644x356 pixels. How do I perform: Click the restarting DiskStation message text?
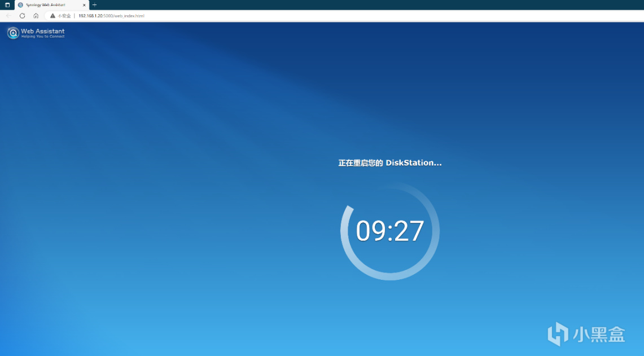(390, 162)
